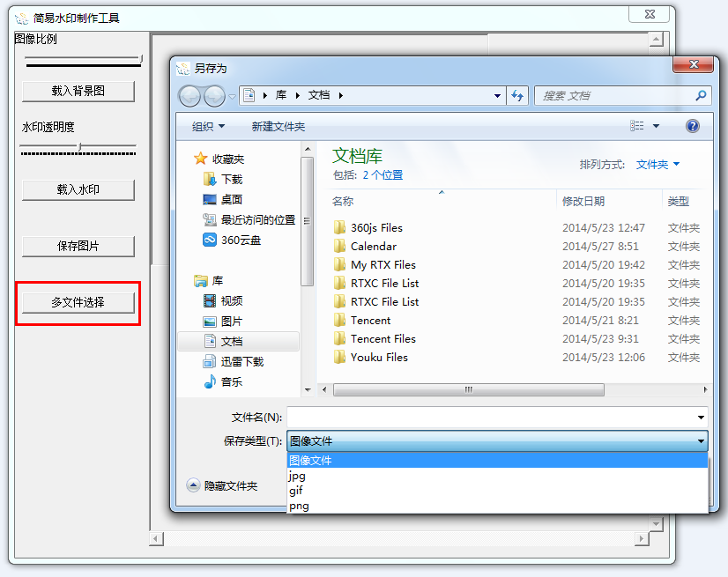Image resolution: width=728 pixels, height=577 pixels.
Task: Click 2014/5/27 8:51 date of Calendar
Action: [600, 247]
